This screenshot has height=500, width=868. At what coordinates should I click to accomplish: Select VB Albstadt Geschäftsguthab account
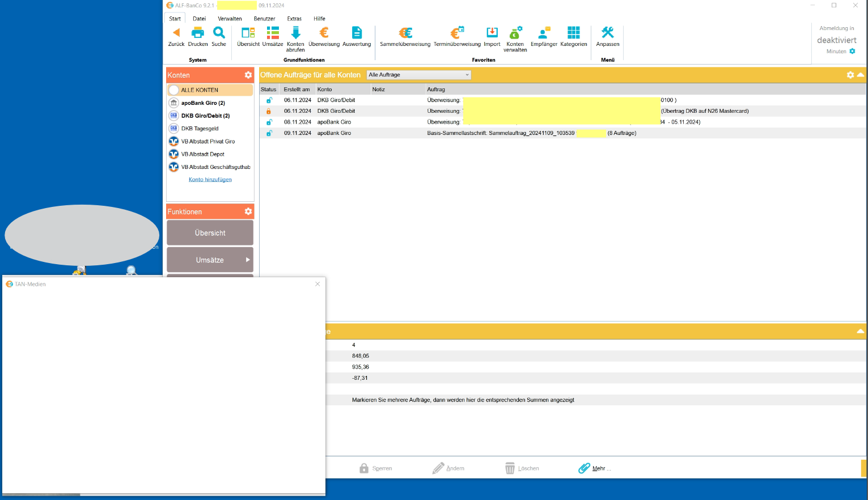tap(210, 167)
